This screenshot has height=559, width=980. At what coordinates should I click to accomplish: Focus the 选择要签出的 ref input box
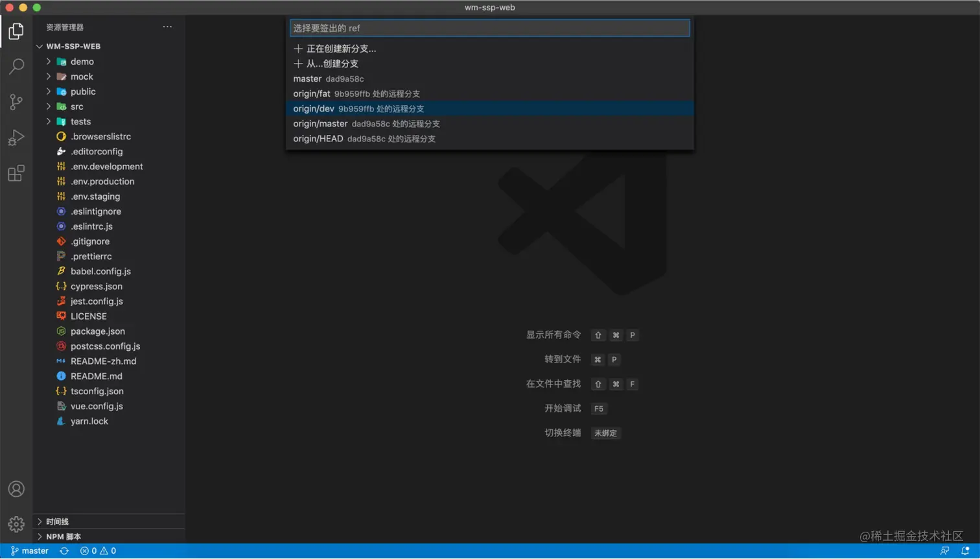point(490,28)
